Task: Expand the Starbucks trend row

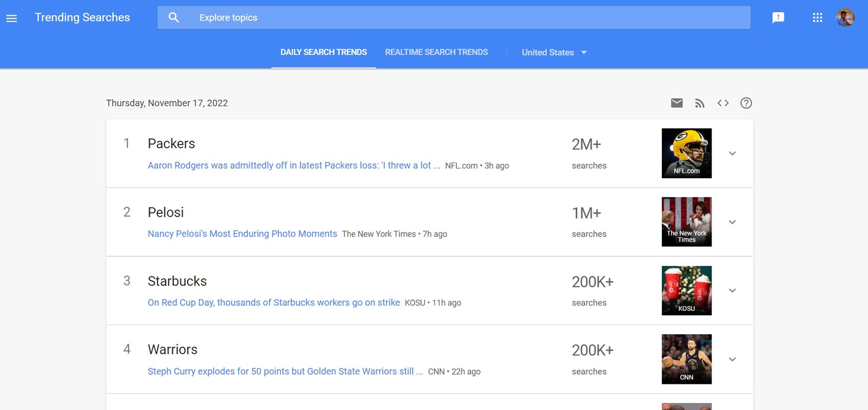Action: point(733,291)
